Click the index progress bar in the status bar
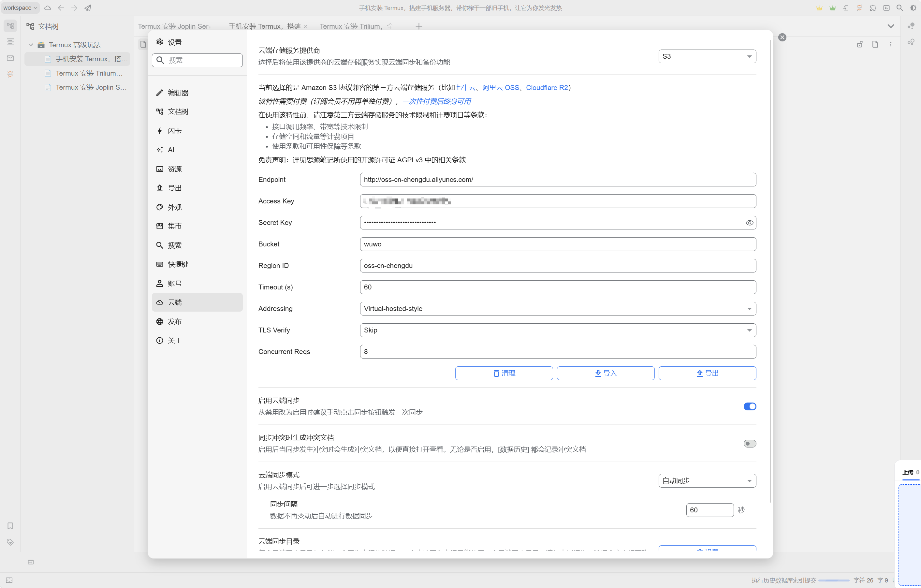This screenshot has width=921, height=588. coord(834,580)
